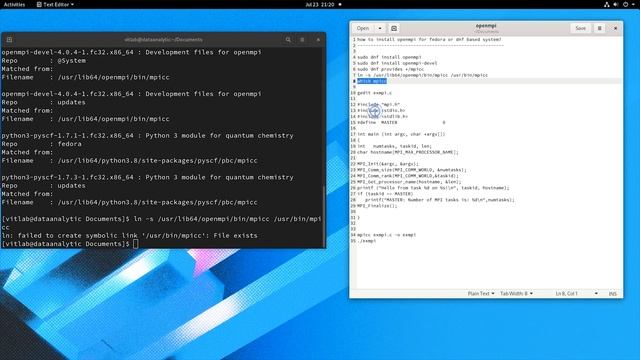Viewport: 640px width, 360px height.
Task: Open the terminal hamburger menu
Action: 302,40
